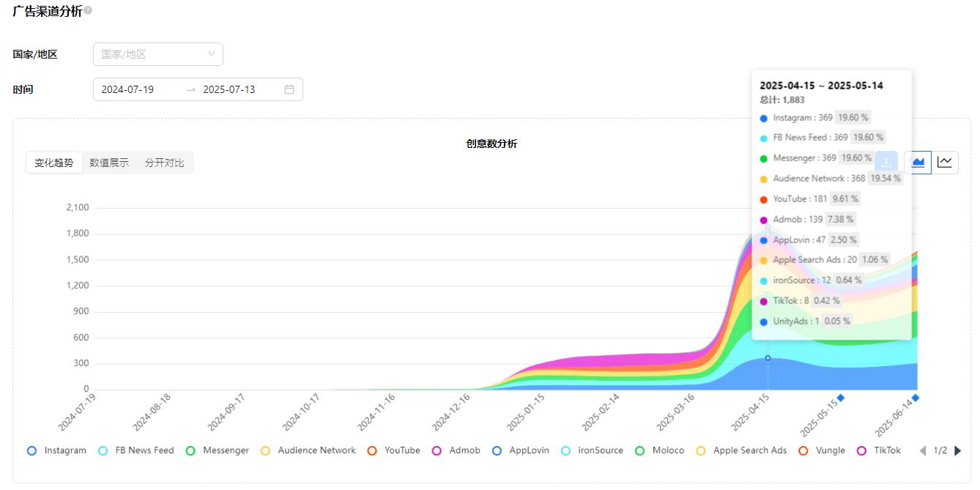Click the tooltip total 总计: 1,883
Image resolution: width=980 pixels, height=490 pixels.
(782, 100)
